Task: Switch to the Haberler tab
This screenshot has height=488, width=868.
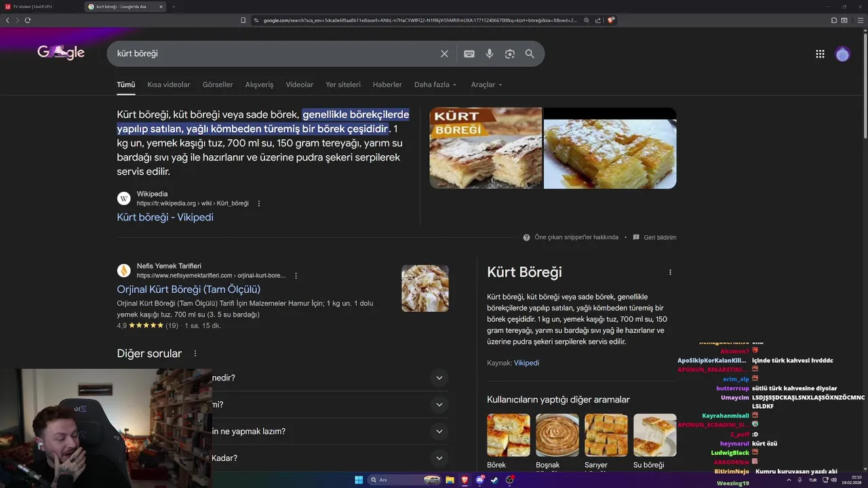Action: tap(387, 85)
